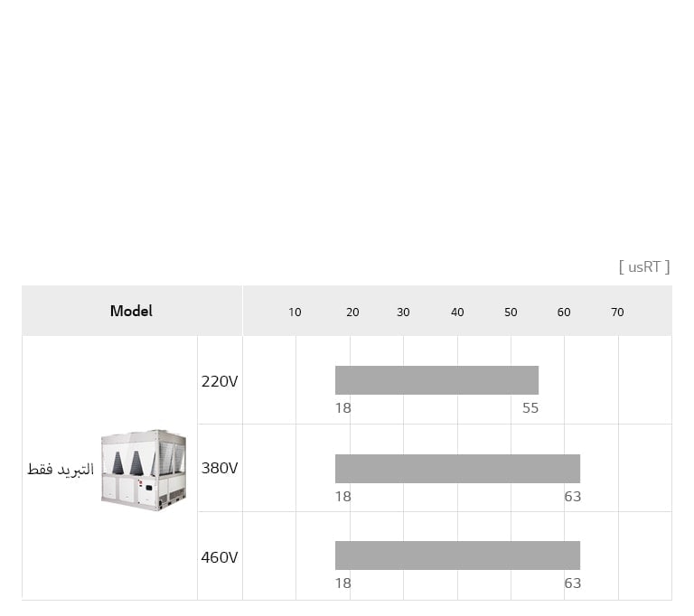
Task: Click the 18 minimum value under 460V bar
Action: (x=342, y=583)
